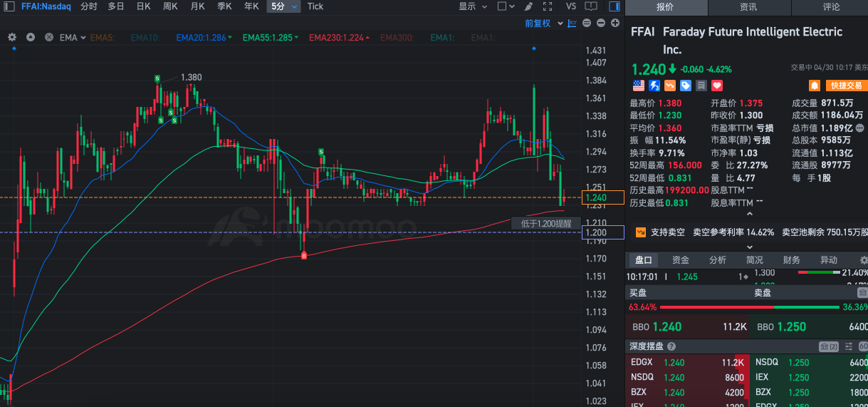Image resolution: width=868 pixels, height=407 pixels.
Task: Zoom in the chart (plus icon)
Action: (x=615, y=24)
